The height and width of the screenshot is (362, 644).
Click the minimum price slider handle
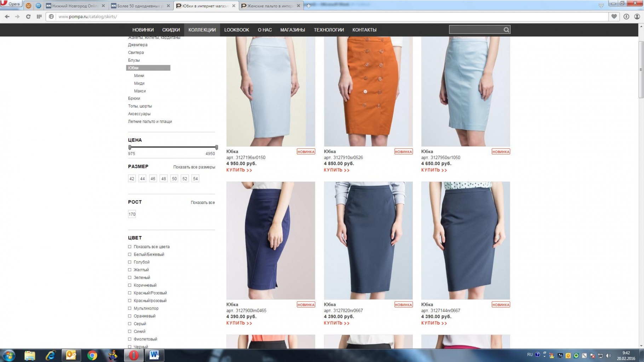coord(130,147)
